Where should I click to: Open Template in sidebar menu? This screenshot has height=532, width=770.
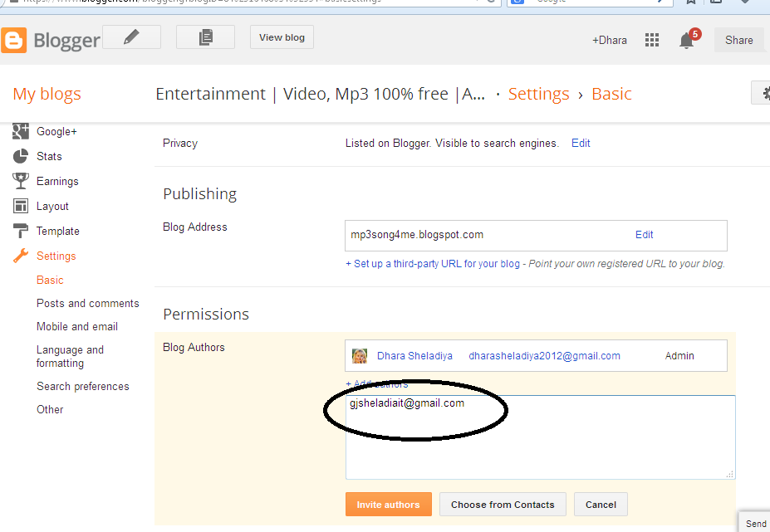point(58,231)
